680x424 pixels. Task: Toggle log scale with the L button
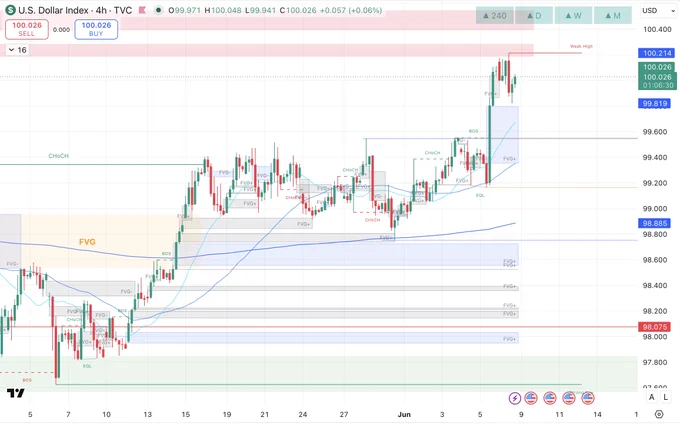point(666,397)
